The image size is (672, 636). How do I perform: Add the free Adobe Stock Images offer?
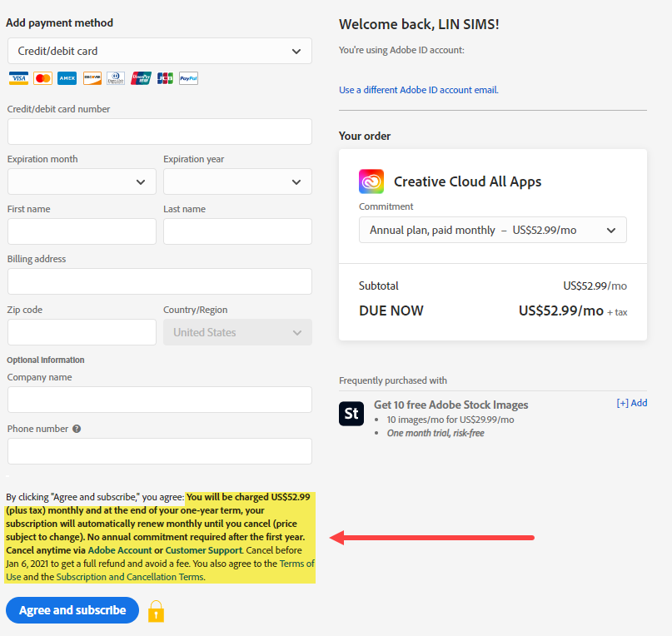[x=632, y=402]
